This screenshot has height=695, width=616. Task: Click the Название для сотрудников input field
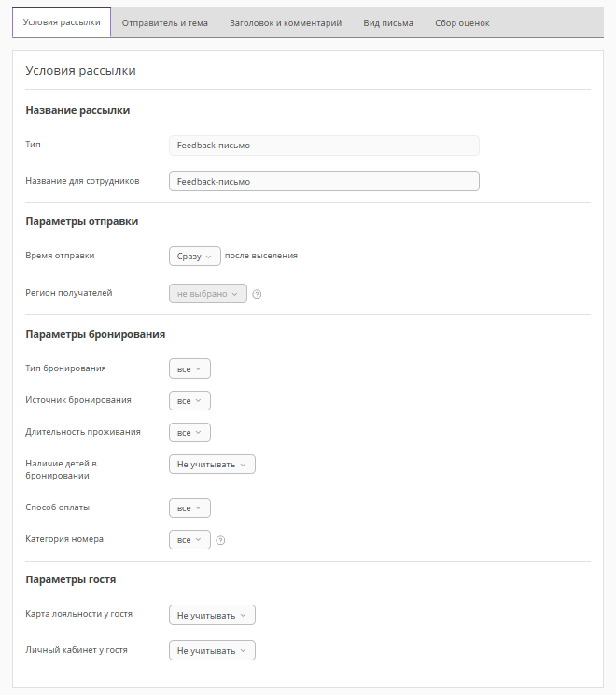click(x=324, y=182)
